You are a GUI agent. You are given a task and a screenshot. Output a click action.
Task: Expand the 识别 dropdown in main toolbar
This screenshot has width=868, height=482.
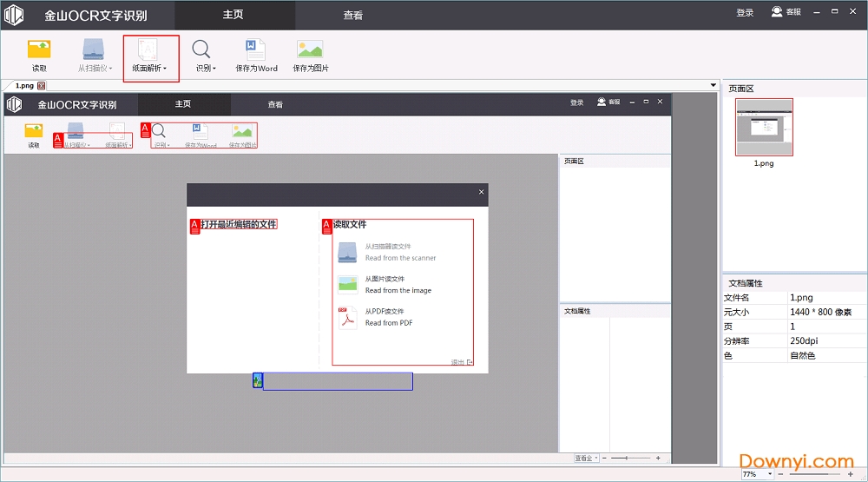click(206, 68)
